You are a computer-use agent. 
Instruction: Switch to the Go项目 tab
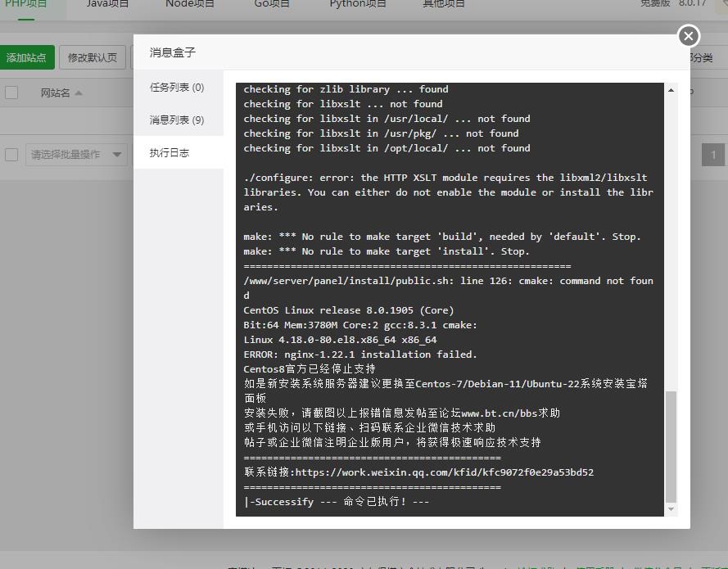coord(272,4)
